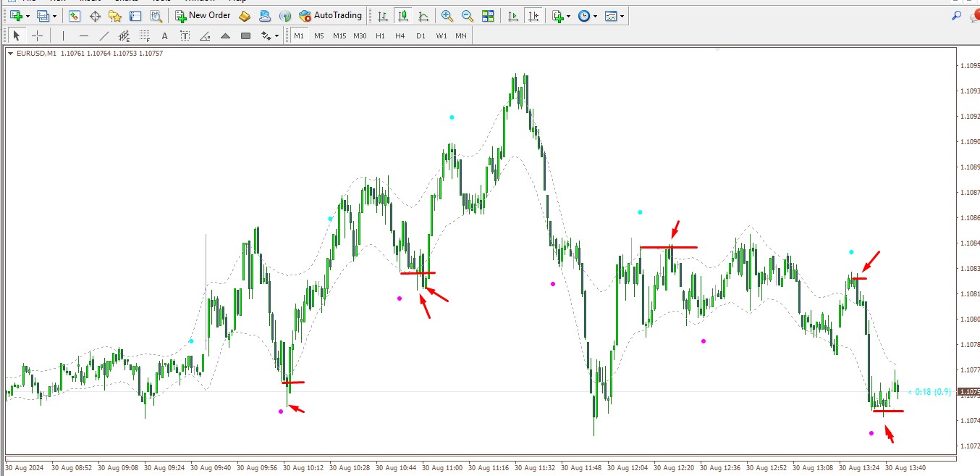Toggle chart Auto Scroll

[513, 15]
